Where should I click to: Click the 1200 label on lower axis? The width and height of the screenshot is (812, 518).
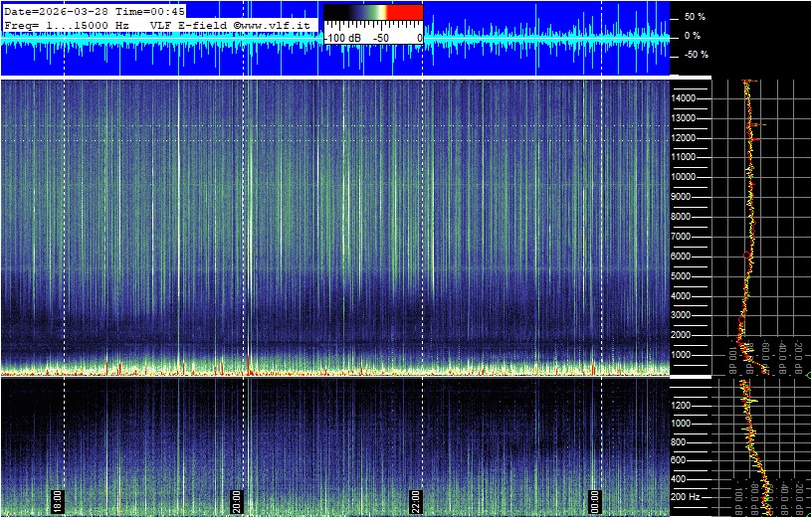click(x=681, y=406)
